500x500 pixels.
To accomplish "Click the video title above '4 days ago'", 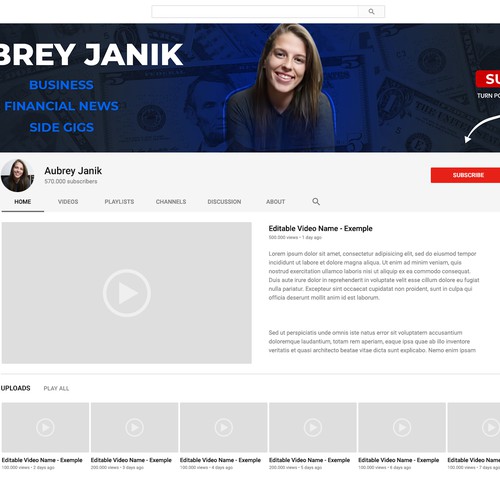I will click(220, 460).
